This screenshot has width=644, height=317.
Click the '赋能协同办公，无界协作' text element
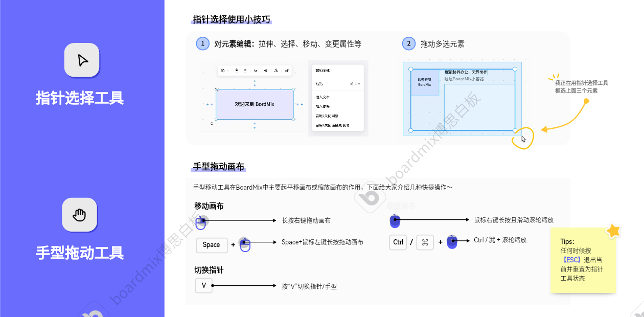coord(466,73)
